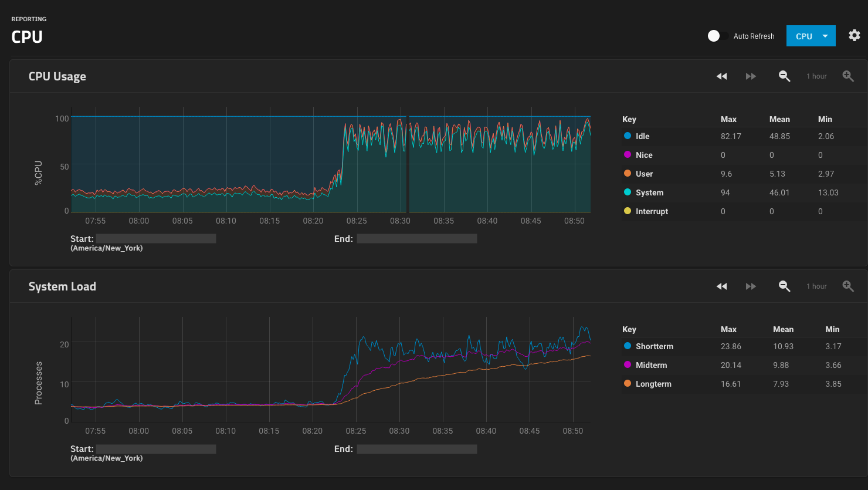Click the System legend color dot
This screenshot has height=490, width=868.
628,192
